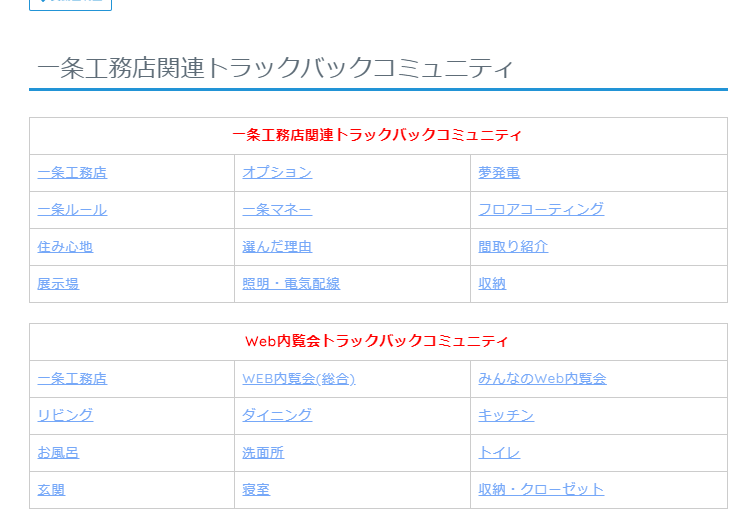Screen dimensions: 742x529
Task: Open the 住み心地 link
Action: pyautogui.click(x=65, y=247)
